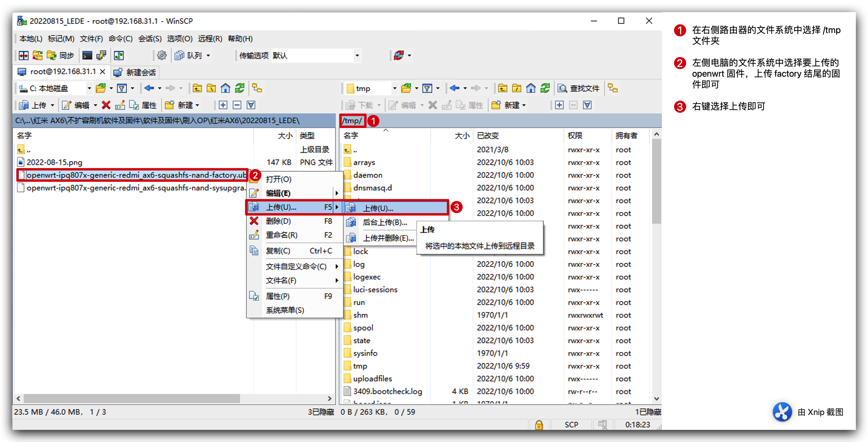Click the remote 新建 button
Viewport: 868px width, 442px height.
coord(506,105)
